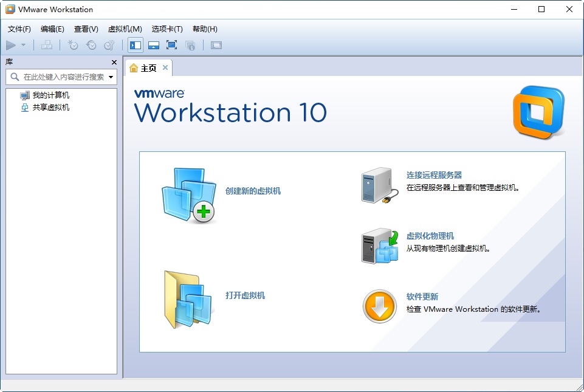The width and height of the screenshot is (584, 392).
Task: Click the take snapshot toolbar icon
Action: [72, 45]
